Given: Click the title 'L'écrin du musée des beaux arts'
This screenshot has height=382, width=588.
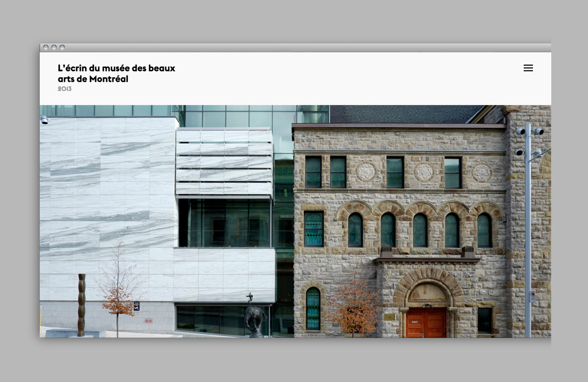Looking at the screenshot, I should [x=116, y=73].
